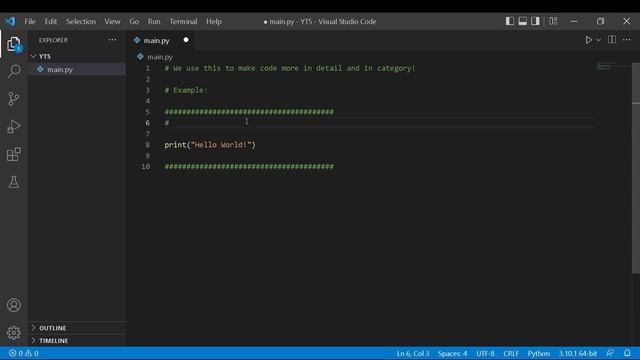Open the Run menu
640x360 pixels.
coord(154,21)
